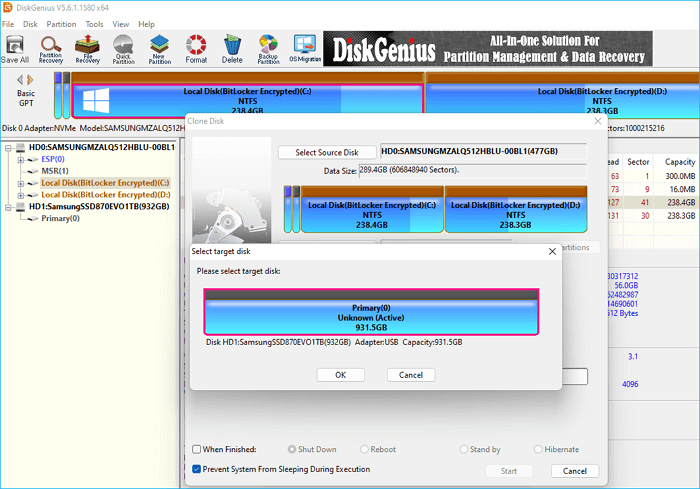Select Local Disk(BitLocker Encrypted)(C:) tree item
Viewport: 700px width, 489px height.
[105, 183]
